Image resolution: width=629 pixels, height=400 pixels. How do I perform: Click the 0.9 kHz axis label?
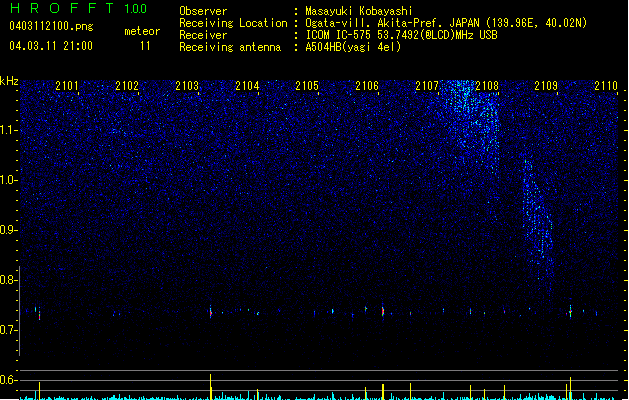[8, 230]
